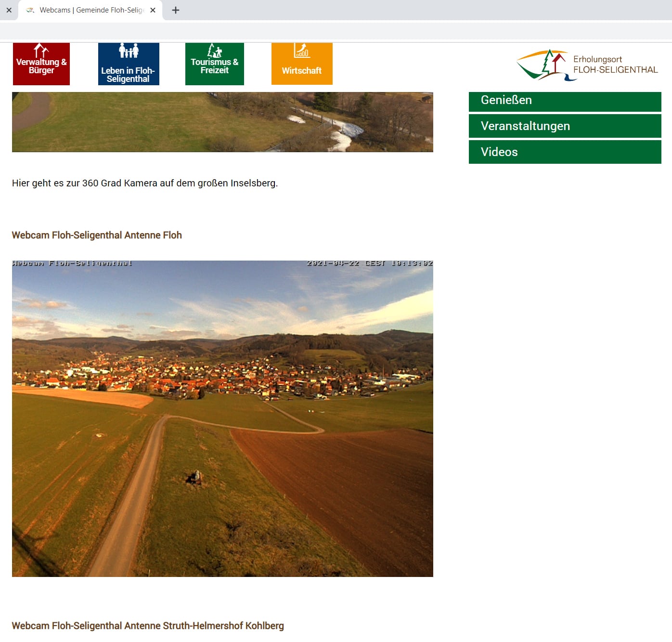The height and width of the screenshot is (642, 672).
Task: Open the Videos sidebar menu item
Action: [x=565, y=152]
